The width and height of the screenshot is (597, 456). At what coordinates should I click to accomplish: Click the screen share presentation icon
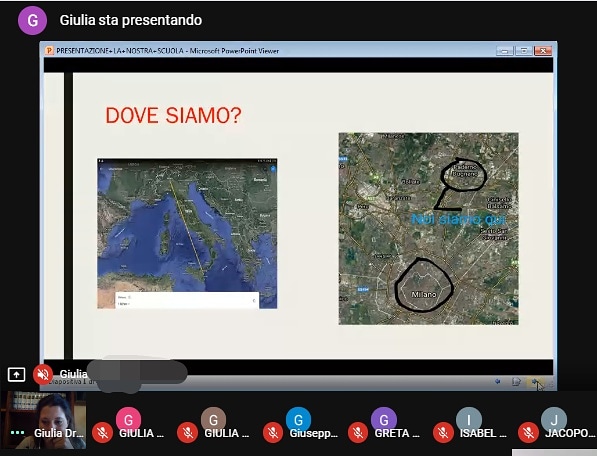pos(16,374)
